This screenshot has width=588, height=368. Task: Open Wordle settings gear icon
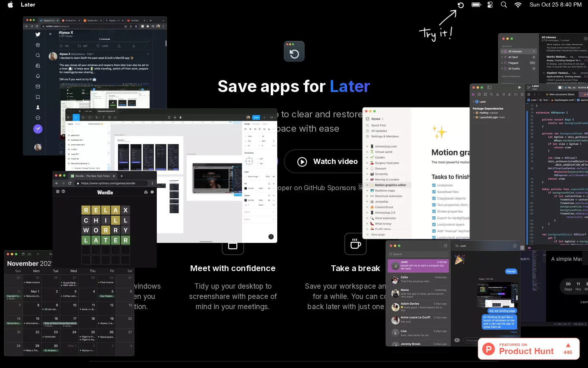click(152, 192)
